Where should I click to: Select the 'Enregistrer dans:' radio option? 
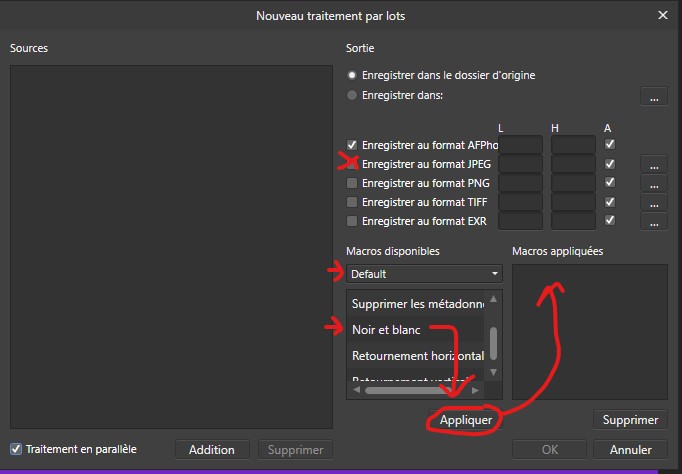[x=352, y=95]
